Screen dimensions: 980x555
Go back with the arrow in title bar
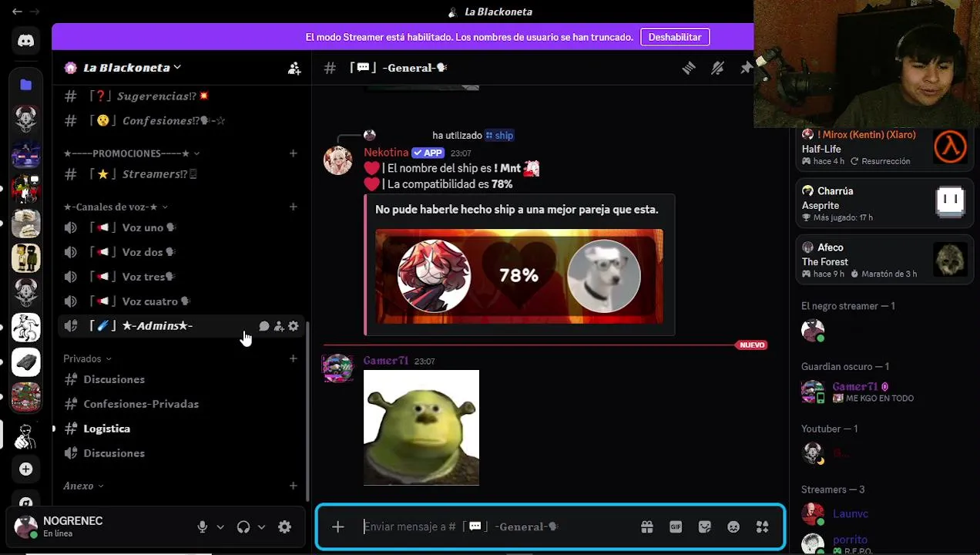tap(17, 12)
